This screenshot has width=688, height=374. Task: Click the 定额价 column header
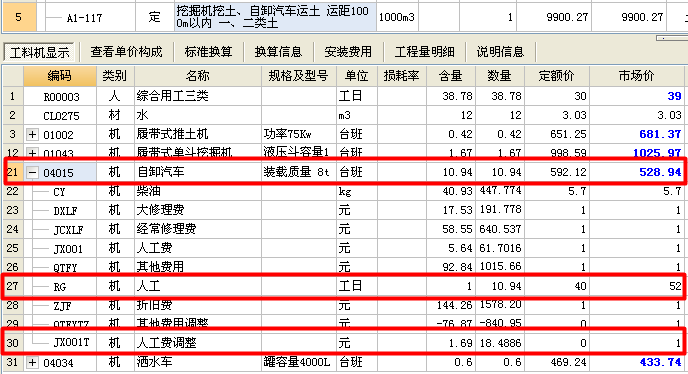(x=557, y=76)
